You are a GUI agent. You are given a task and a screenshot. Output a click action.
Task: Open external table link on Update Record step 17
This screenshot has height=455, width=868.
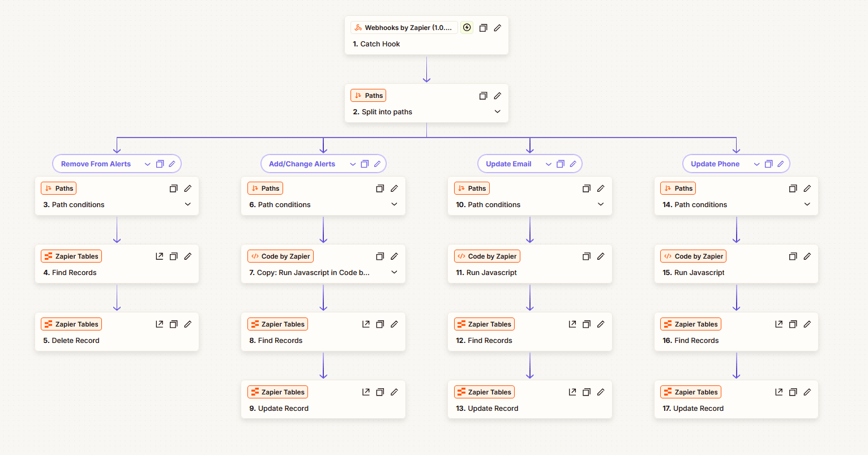click(779, 392)
